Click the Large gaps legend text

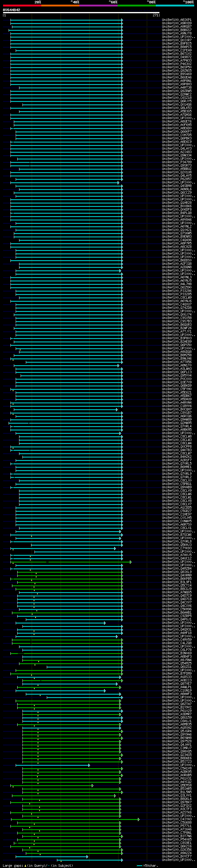38,865
